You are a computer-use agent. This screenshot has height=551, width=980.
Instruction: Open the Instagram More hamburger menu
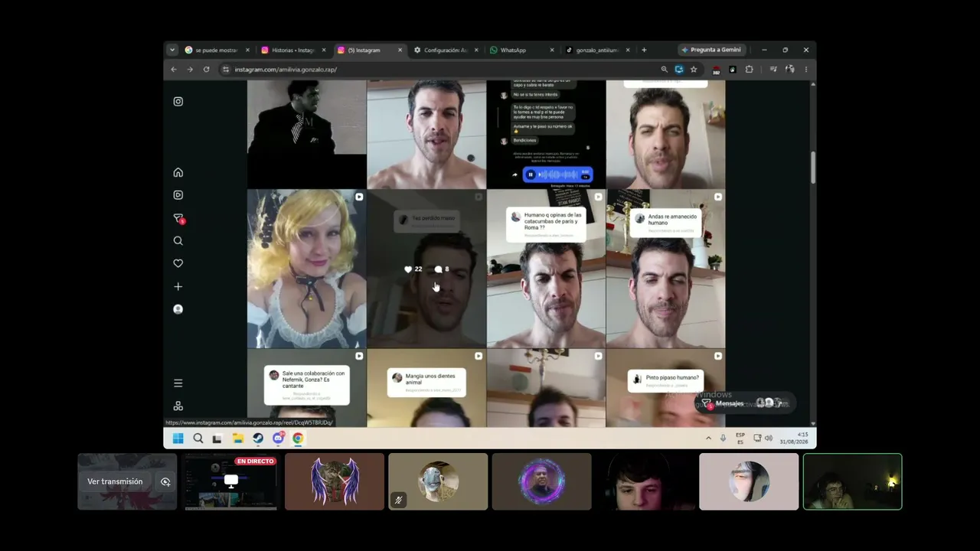pos(178,383)
